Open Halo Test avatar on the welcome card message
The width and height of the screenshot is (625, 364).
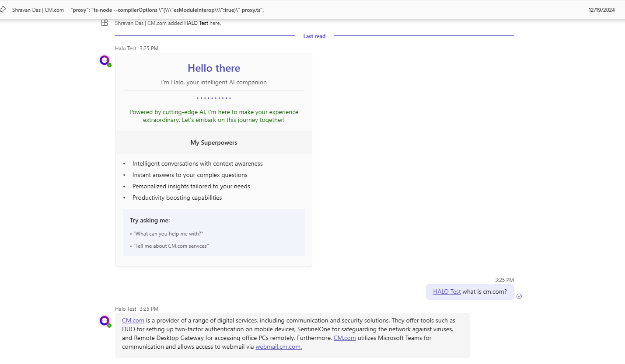click(105, 60)
